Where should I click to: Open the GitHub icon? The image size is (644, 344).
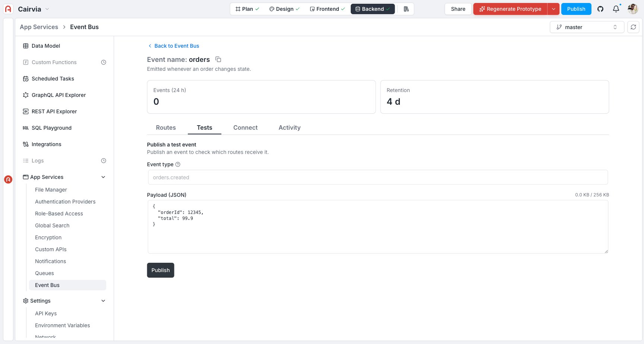pos(600,9)
